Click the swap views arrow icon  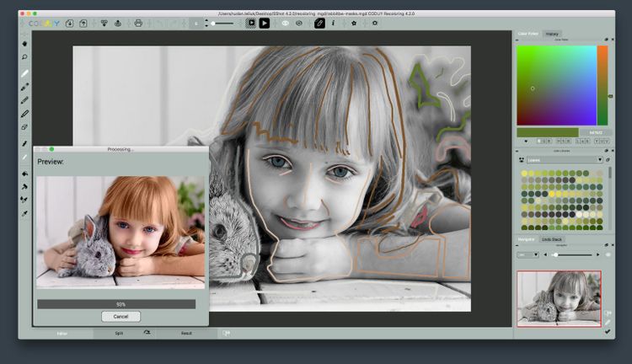[x=147, y=333]
